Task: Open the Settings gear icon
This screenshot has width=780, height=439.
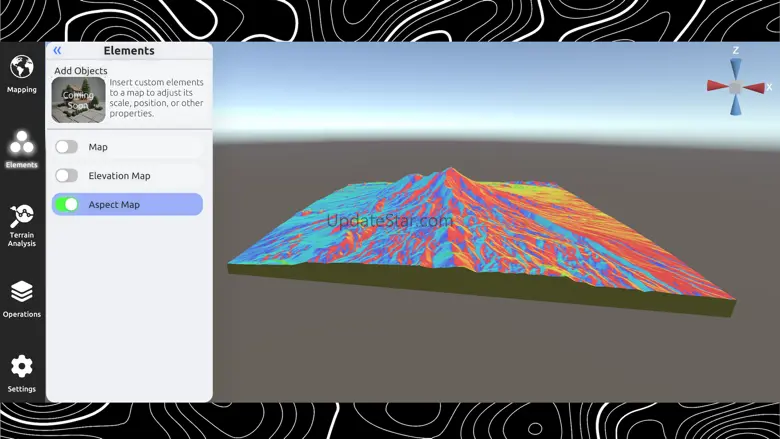Action: [21, 366]
